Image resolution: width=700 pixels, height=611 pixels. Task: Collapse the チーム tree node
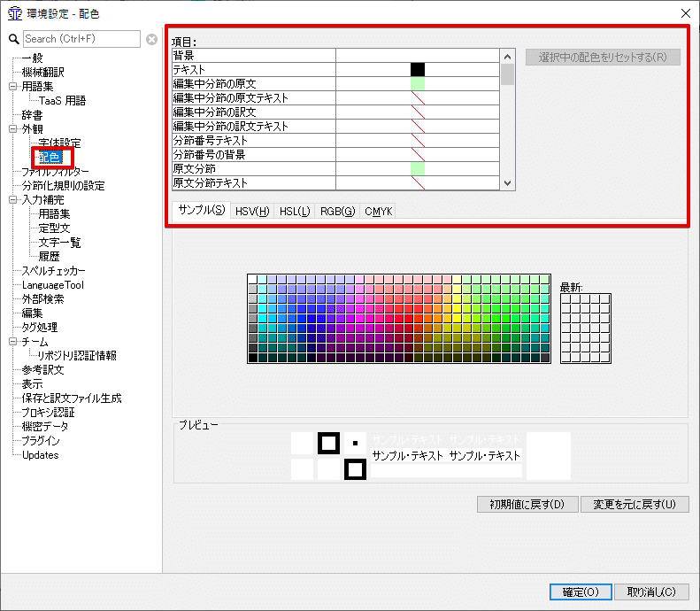pos(13,342)
